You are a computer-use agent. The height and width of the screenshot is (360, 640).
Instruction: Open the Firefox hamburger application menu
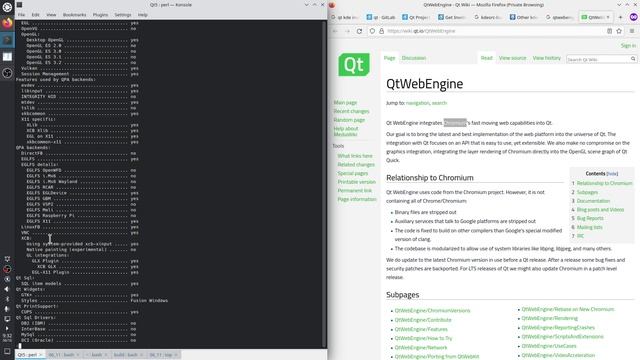632,31
